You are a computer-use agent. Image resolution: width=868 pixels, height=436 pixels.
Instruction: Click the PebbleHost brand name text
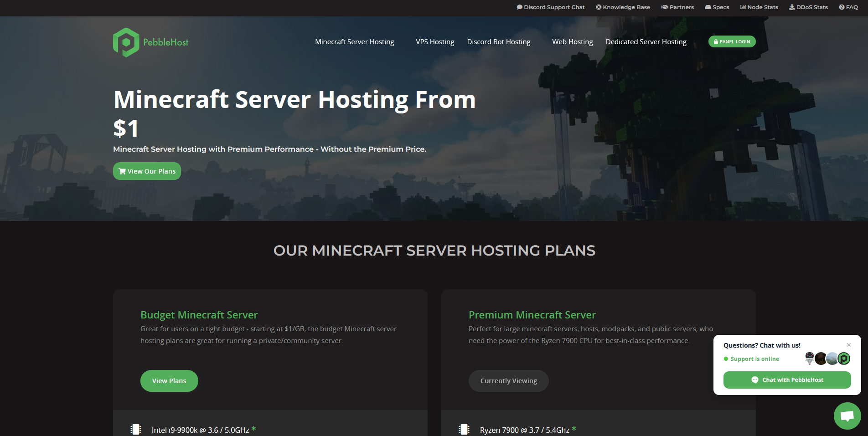coord(165,42)
